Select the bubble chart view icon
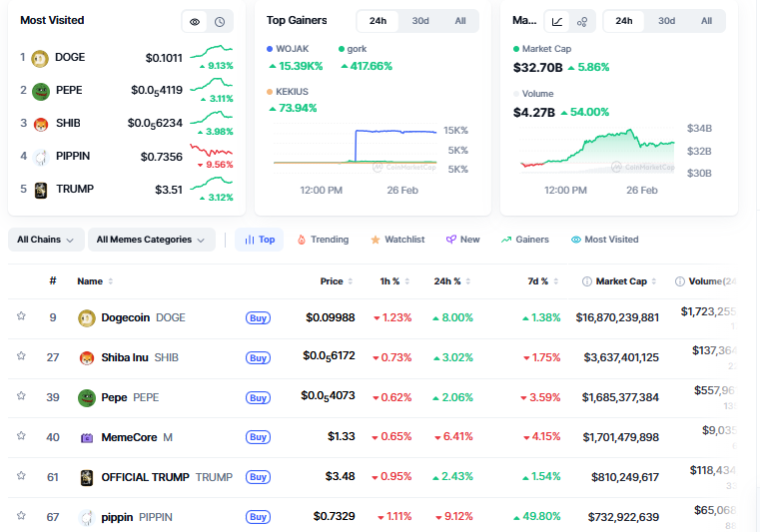760x532 pixels. pyautogui.click(x=582, y=21)
